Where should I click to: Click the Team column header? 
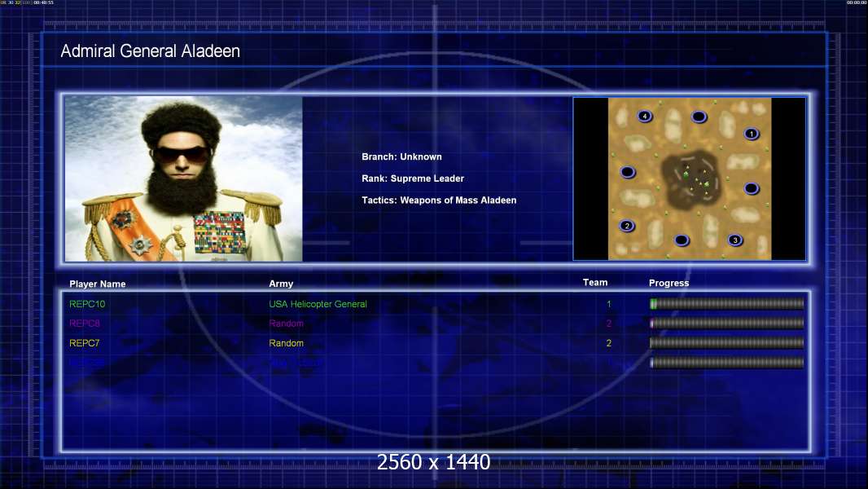[595, 283]
